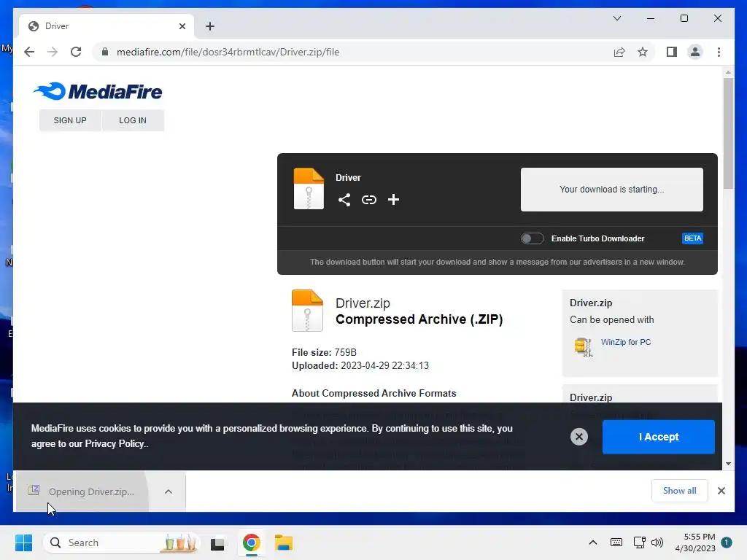Image resolution: width=747 pixels, height=560 pixels.
Task: Click the scrollbar down arrow
Action: point(729,464)
